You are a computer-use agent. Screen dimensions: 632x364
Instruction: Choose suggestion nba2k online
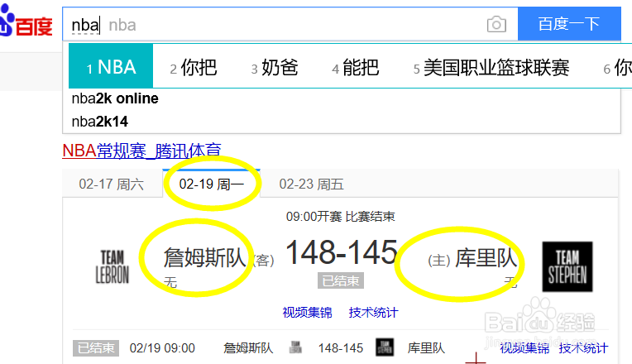(x=115, y=98)
